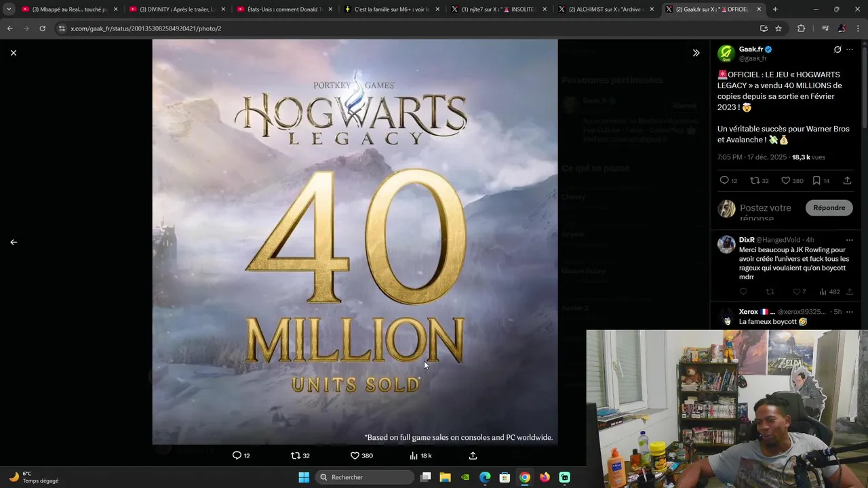View the stats of DixR's comment, 482 views
This screenshot has height=488, width=868.
[829, 292]
